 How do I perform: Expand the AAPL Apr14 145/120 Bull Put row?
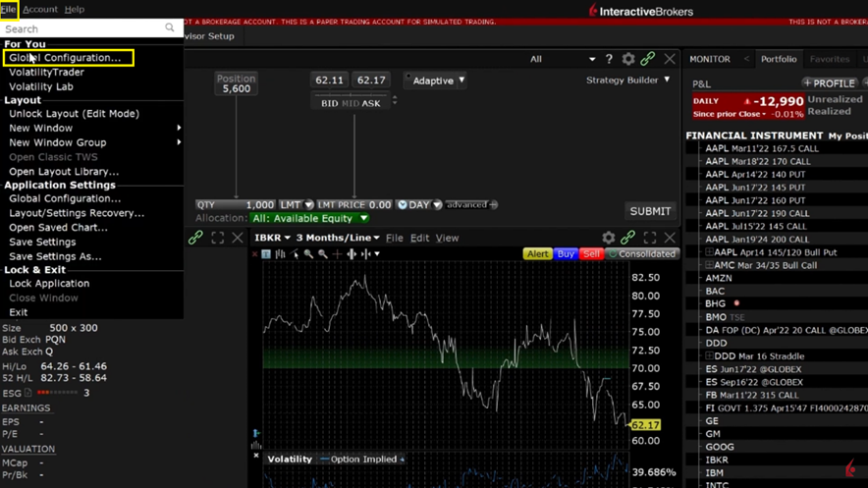[709, 252]
